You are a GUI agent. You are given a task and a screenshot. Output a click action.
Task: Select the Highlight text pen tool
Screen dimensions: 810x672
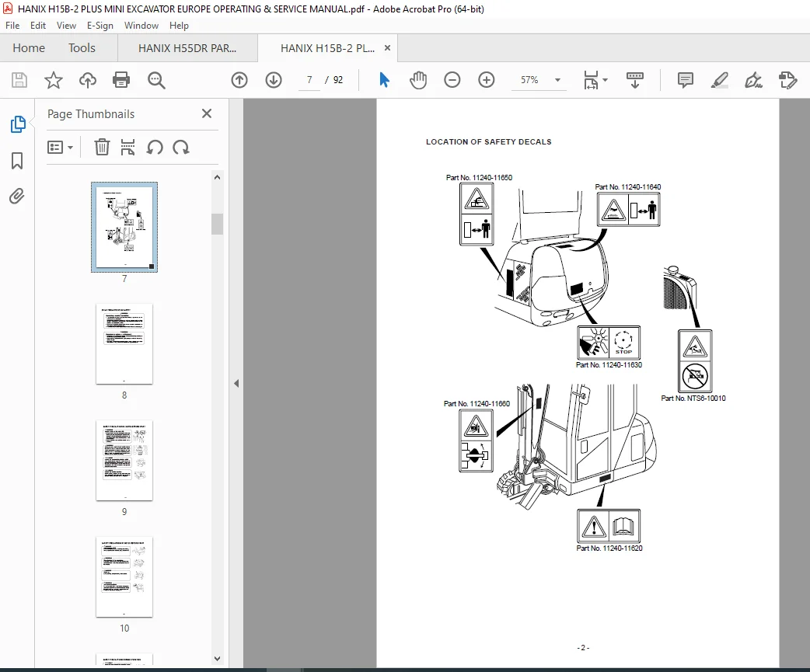point(719,80)
